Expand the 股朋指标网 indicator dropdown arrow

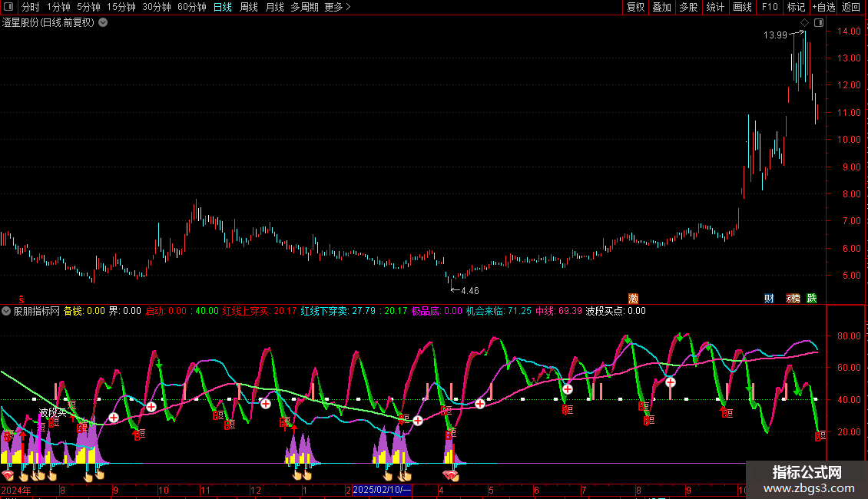point(7,311)
